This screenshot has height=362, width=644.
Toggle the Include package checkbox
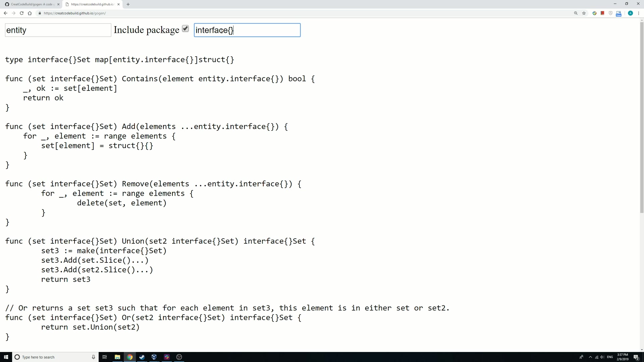[x=185, y=29]
